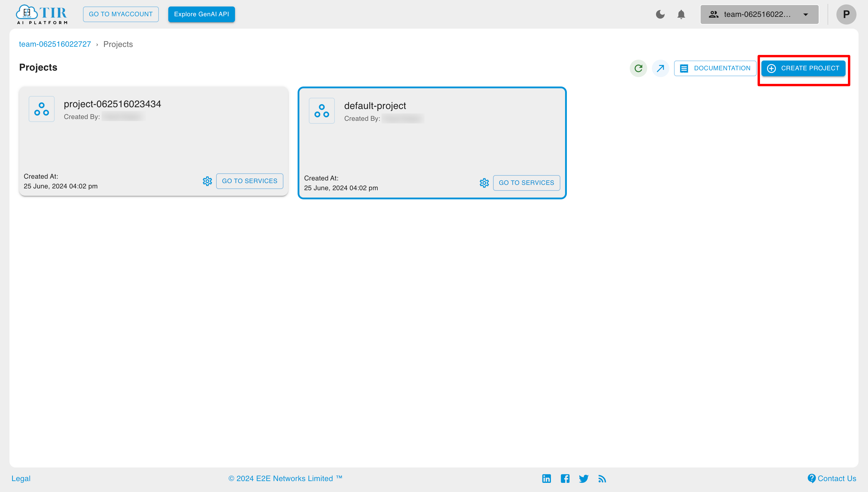Screen dimensions: 868x492
Task: Click Explore GenAI API button
Action: (x=201, y=14)
